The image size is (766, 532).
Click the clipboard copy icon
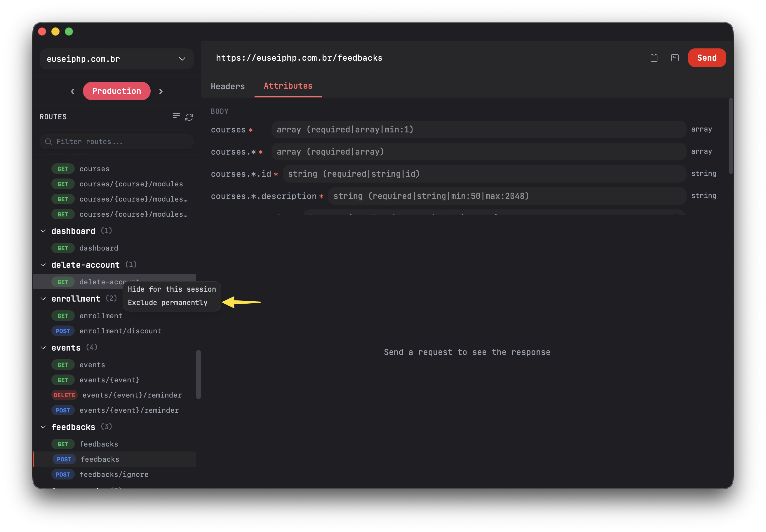pyautogui.click(x=654, y=58)
